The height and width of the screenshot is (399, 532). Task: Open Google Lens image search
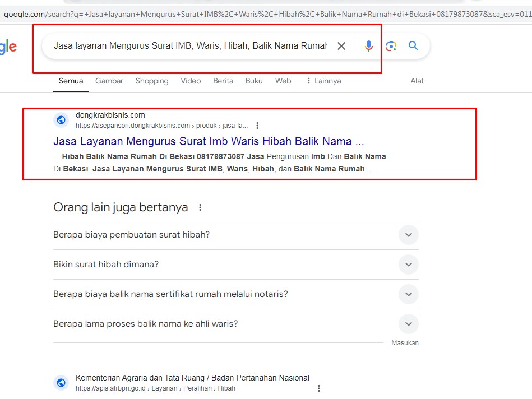tap(391, 46)
